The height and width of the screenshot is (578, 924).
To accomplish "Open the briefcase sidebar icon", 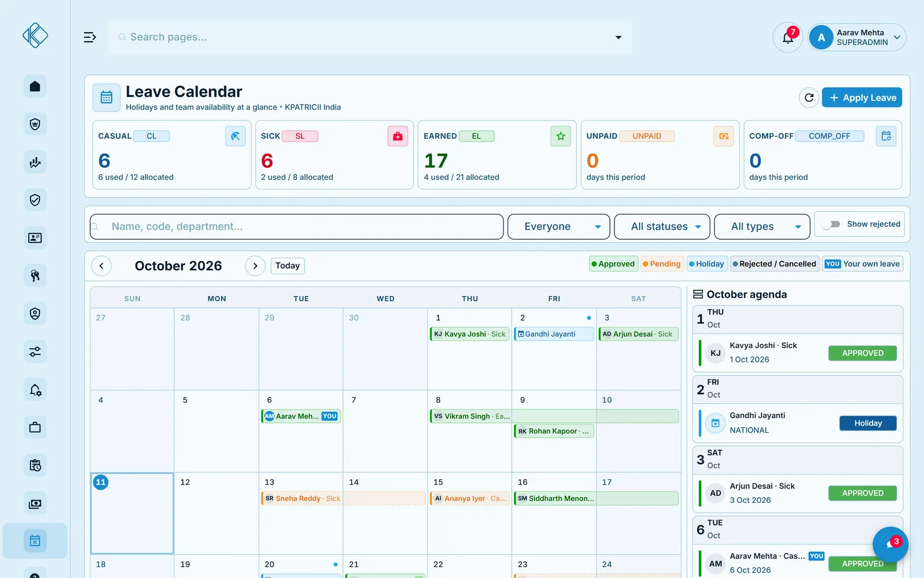I will [x=35, y=428].
